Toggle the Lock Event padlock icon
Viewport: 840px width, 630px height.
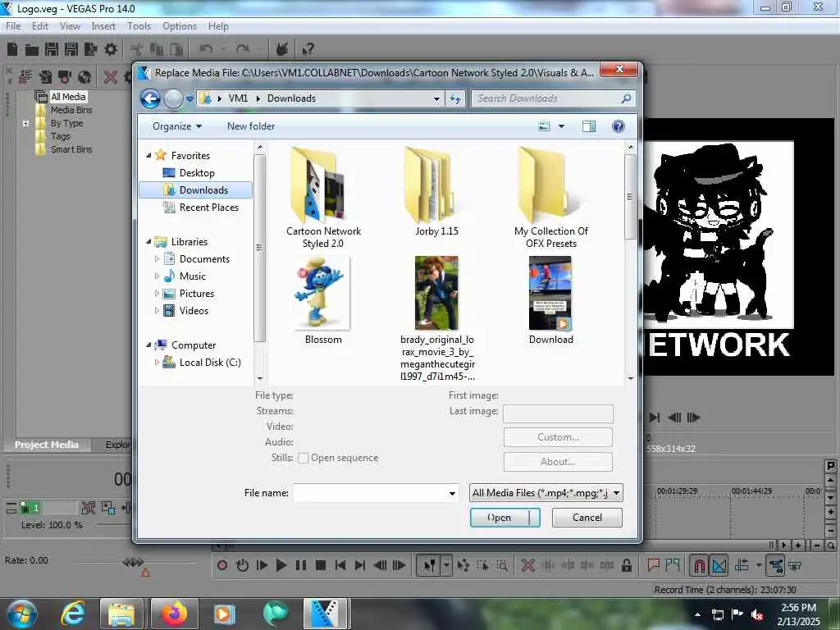[x=626, y=565]
